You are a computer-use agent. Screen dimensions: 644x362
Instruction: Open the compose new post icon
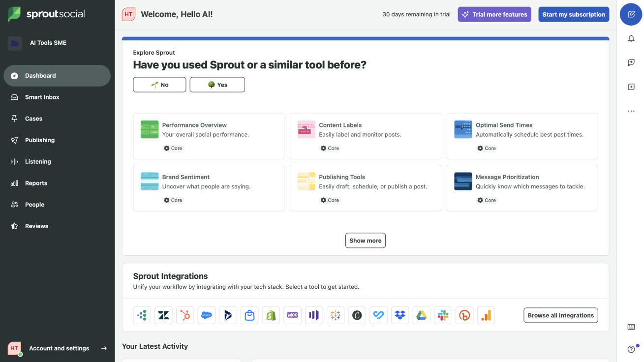click(631, 14)
